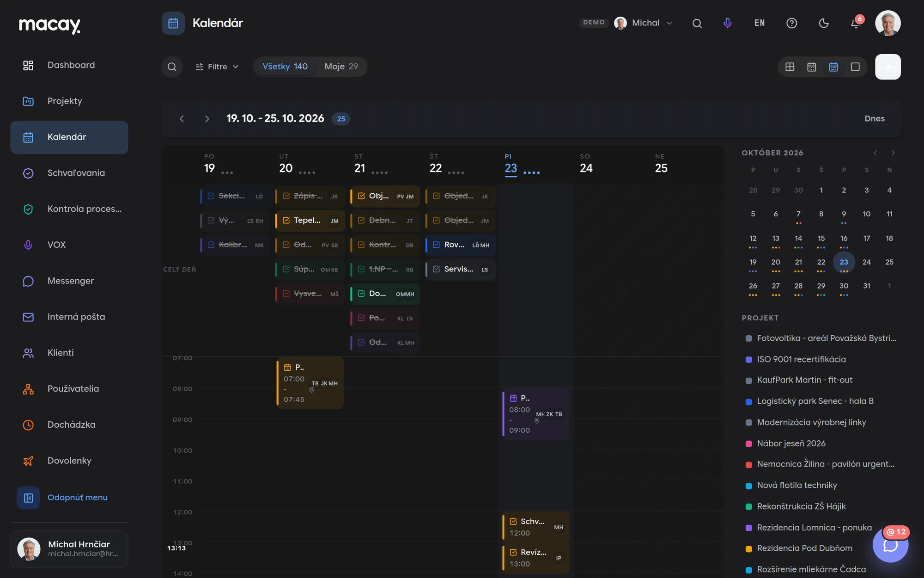Screen dimensions: 924x578
Task: Select October 15 in the mini calendar
Action: 821,239
